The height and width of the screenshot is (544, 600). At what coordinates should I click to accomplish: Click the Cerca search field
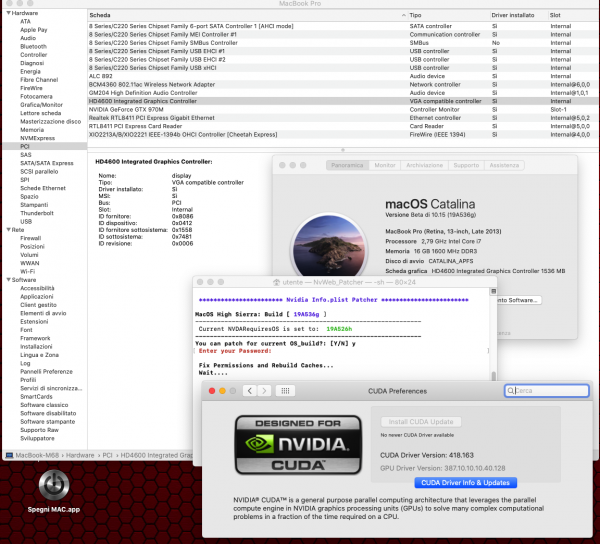point(546,391)
